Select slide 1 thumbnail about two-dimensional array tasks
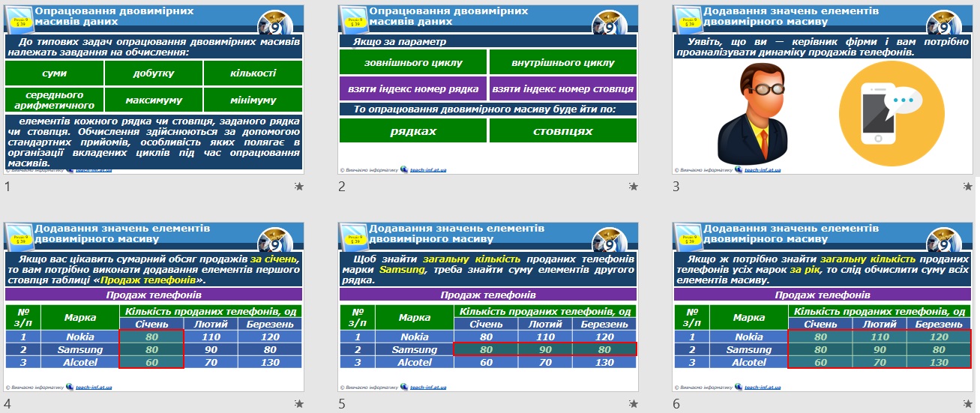Image resolution: width=980 pixels, height=413 pixels. click(154, 89)
